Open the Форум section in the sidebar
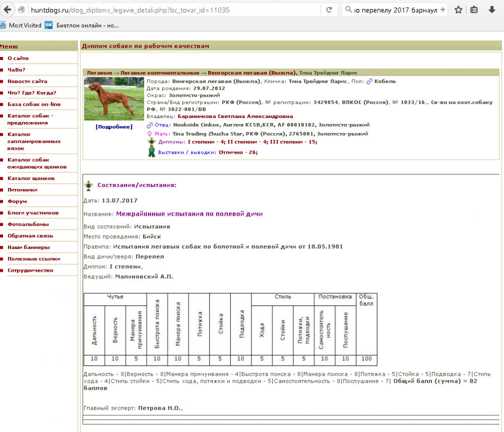This screenshot has width=504, height=432. [x=18, y=201]
